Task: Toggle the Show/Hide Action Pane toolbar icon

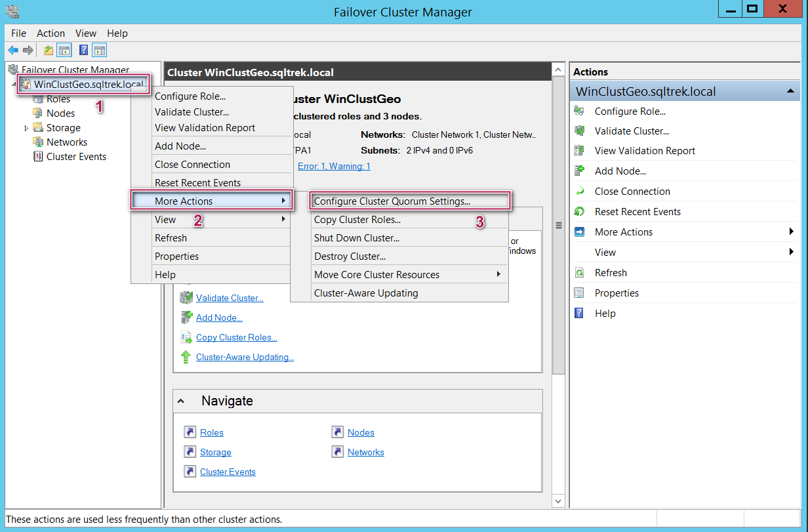Action: pos(100,51)
